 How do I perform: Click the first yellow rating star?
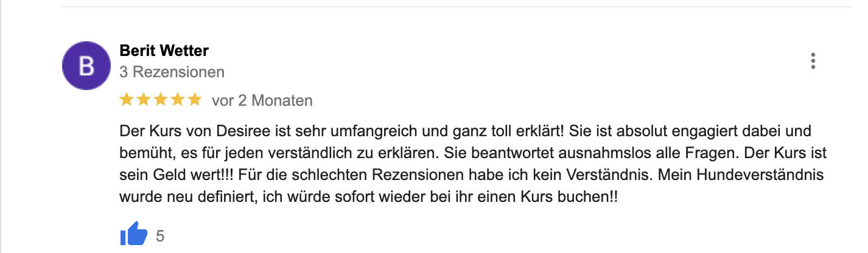point(127,100)
